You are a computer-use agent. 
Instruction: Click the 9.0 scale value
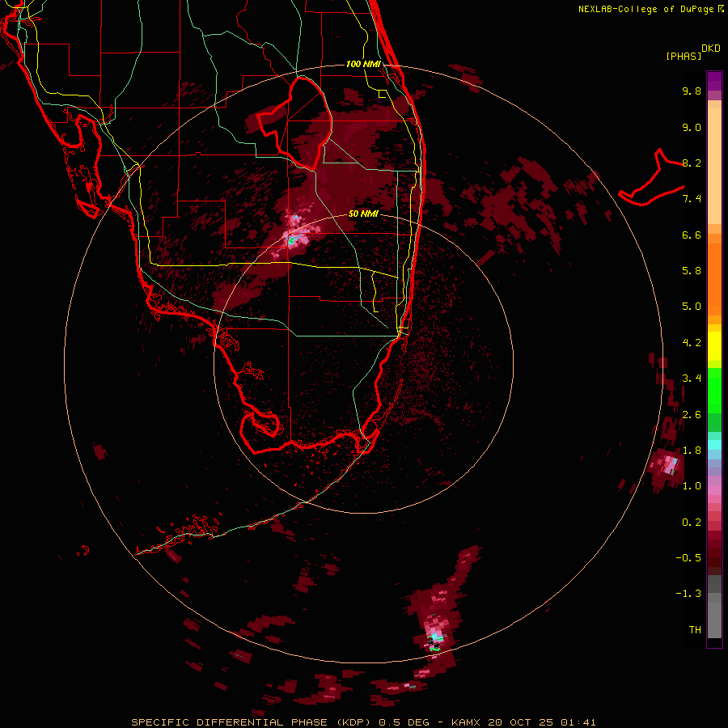(692, 127)
